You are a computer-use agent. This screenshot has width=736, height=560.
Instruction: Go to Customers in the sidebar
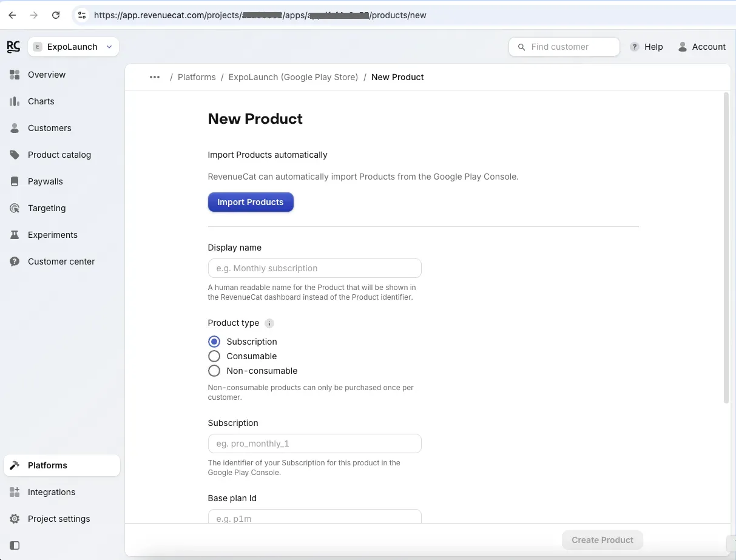click(62, 128)
